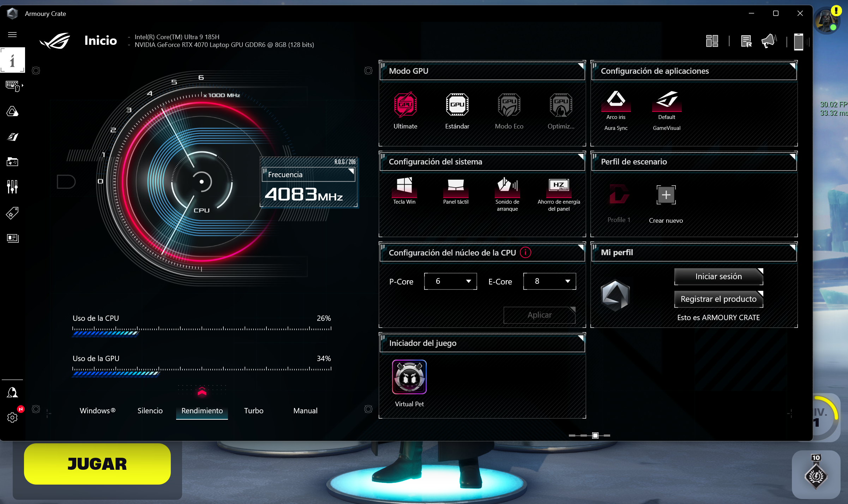Click the CPU frequency gauge dial
848x504 pixels.
(x=202, y=182)
